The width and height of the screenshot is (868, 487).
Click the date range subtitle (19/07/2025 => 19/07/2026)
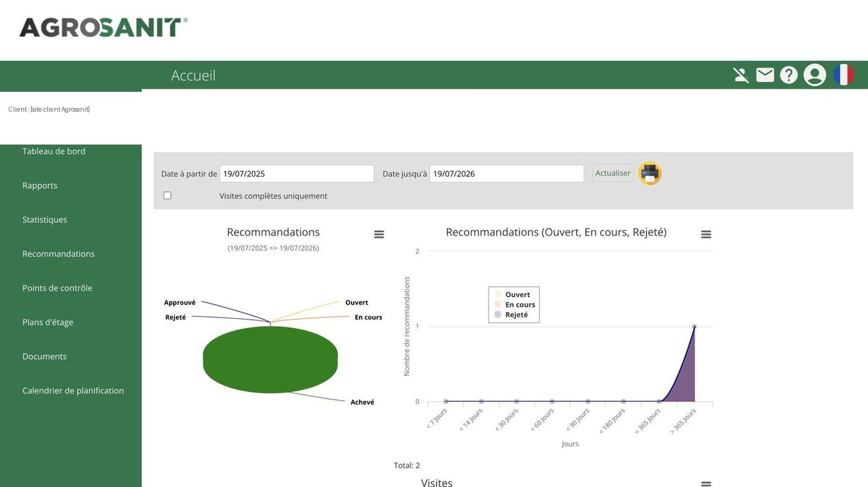click(x=273, y=248)
